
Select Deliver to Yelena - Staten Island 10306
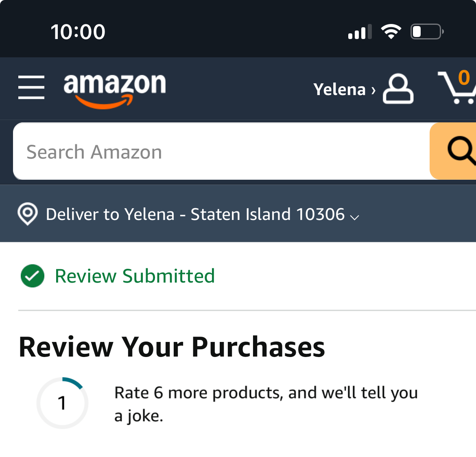(x=195, y=214)
